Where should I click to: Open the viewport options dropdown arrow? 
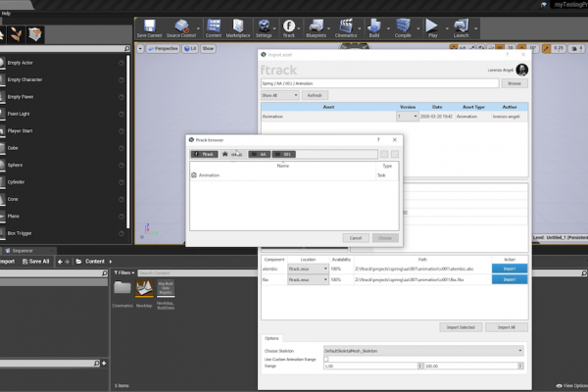pos(140,49)
